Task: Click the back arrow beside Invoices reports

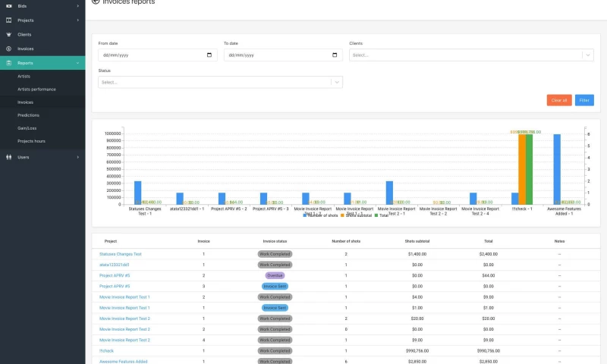Action: pyautogui.click(x=95, y=2)
